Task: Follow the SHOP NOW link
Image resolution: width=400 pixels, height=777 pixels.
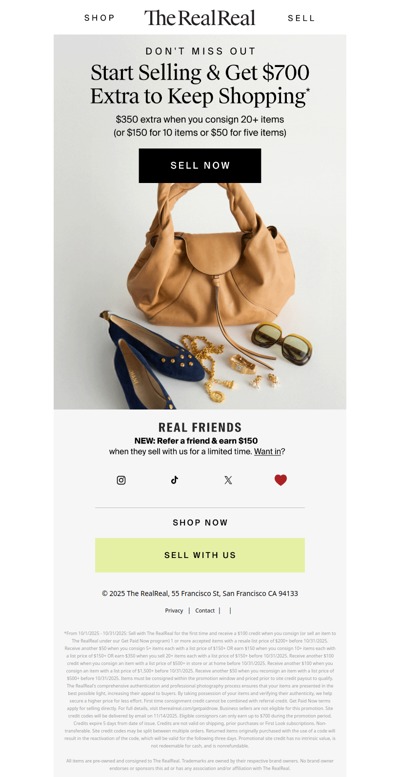Action: pos(200,522)
